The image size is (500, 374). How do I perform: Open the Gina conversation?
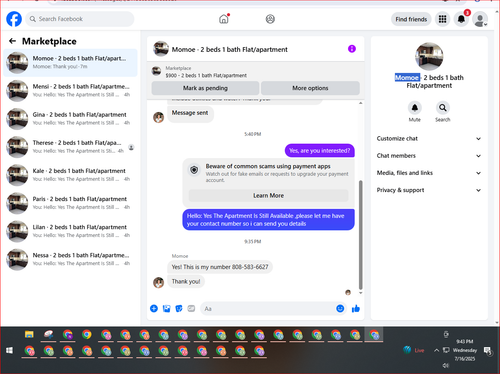[70, 119]
